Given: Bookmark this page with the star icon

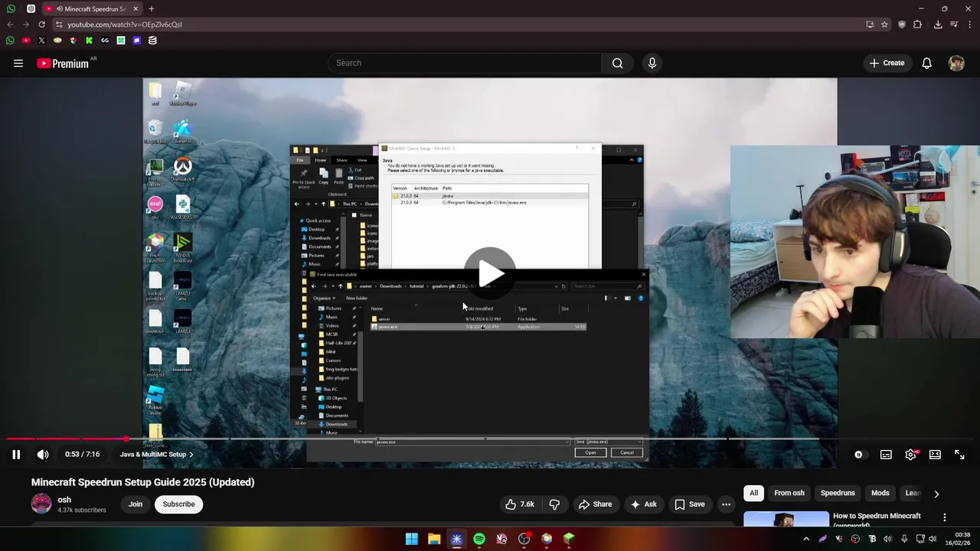Looking at the screenshot, I should 884,24.
